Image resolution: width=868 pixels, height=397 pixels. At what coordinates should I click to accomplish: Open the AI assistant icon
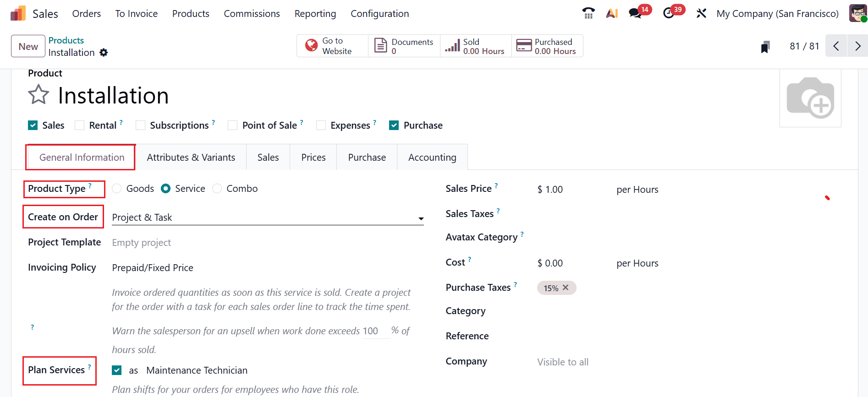point(612,13)
